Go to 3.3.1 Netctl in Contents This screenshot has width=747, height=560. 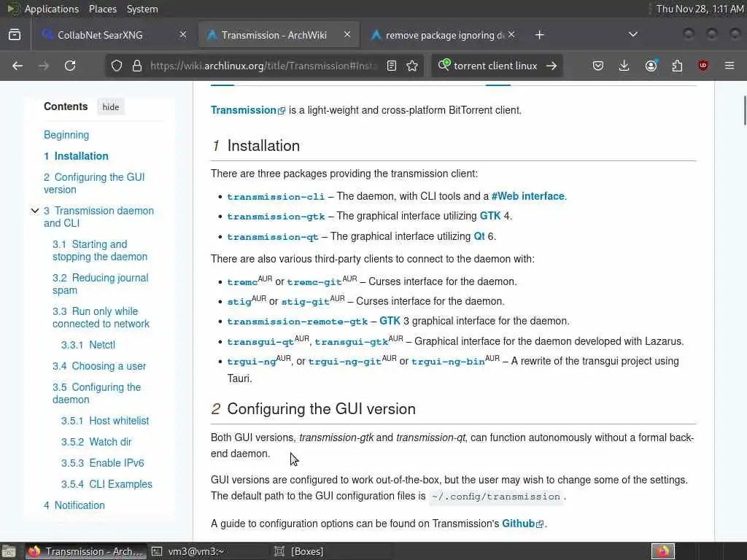88,345
